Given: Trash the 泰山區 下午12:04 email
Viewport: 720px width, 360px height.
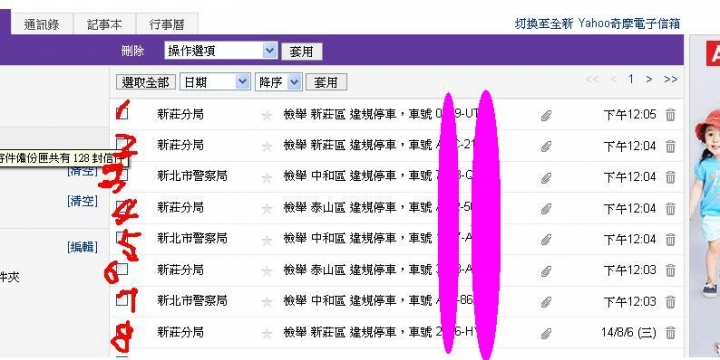Looking at the screenshot, I should [x=670, y=208].
